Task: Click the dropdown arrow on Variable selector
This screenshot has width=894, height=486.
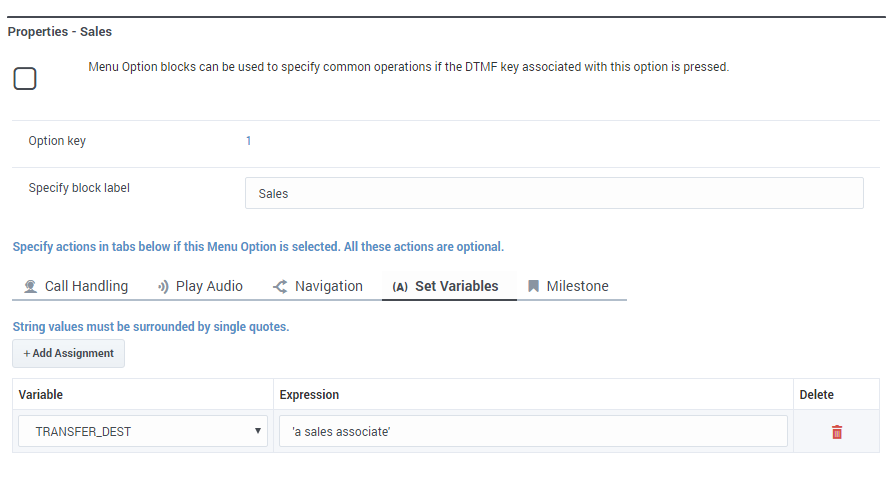Action: point(258,431)
